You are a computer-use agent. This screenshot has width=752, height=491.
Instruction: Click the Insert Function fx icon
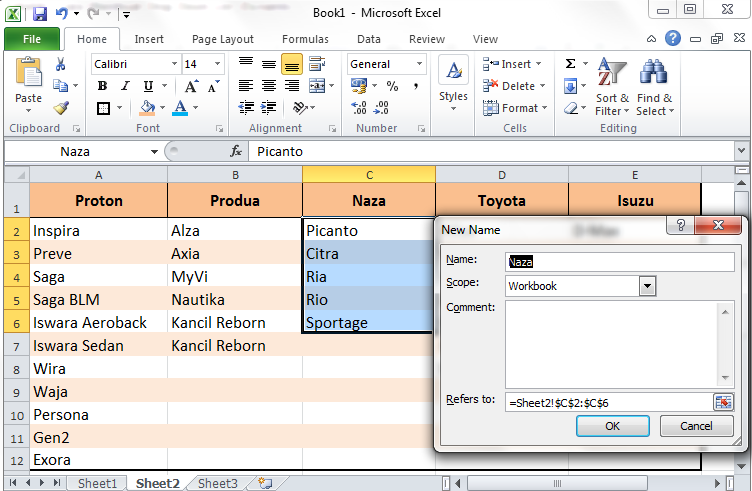[235, 152]
